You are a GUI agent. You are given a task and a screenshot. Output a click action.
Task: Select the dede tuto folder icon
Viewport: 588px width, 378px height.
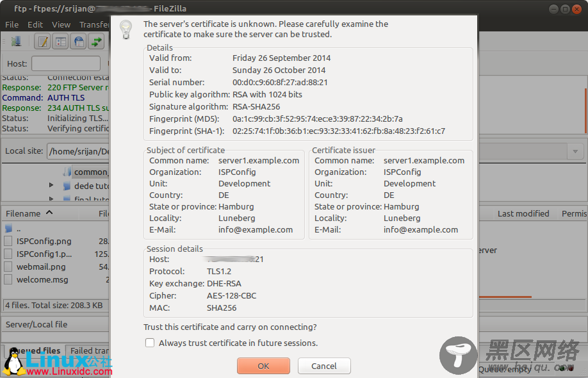point(67,186)
